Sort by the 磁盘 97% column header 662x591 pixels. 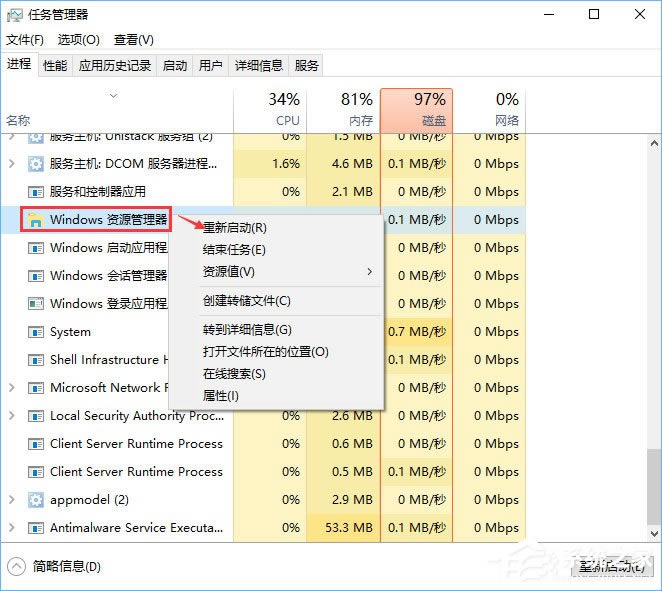click(416, 110)
